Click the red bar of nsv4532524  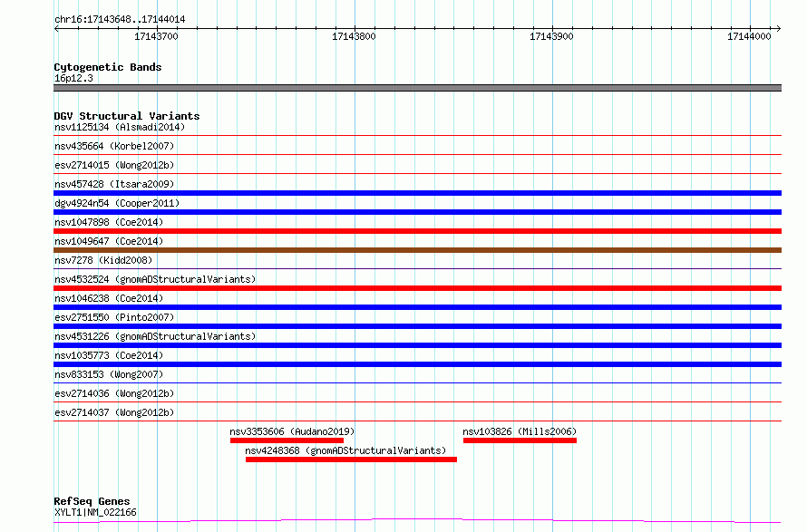417,288
